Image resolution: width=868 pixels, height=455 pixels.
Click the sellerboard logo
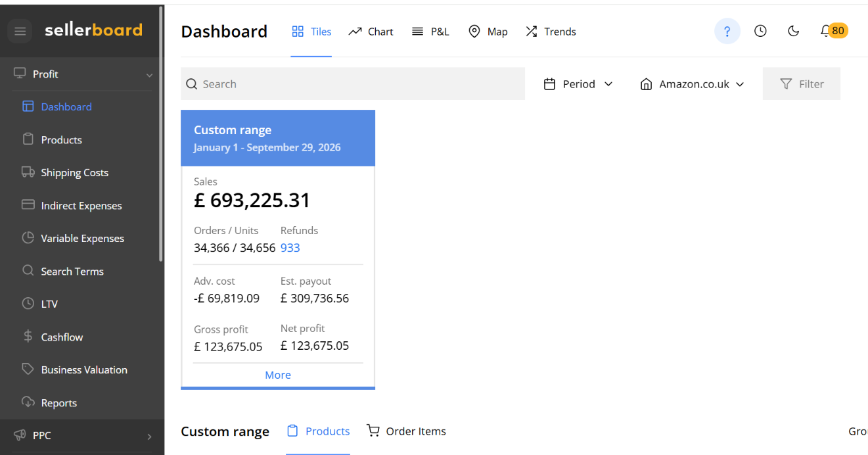tap(93, 30)
